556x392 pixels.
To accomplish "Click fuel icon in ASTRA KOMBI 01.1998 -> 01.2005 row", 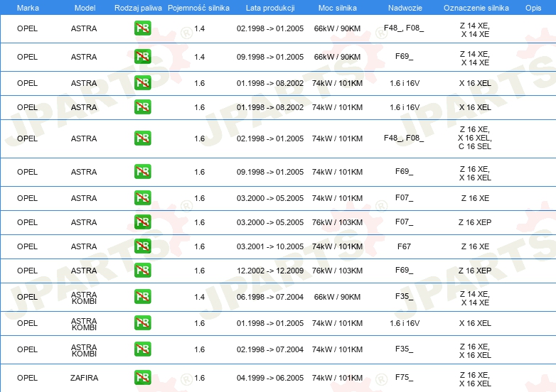I will 142,322.
